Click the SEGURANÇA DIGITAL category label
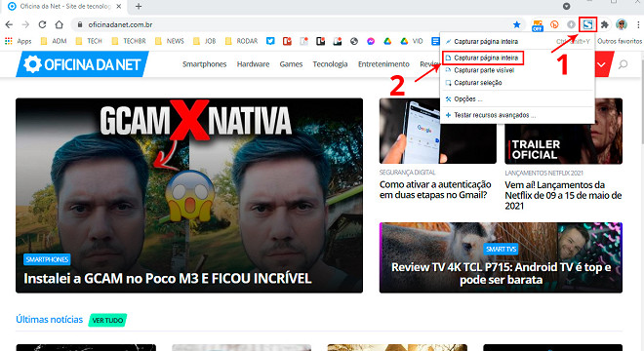 [407, 173]
